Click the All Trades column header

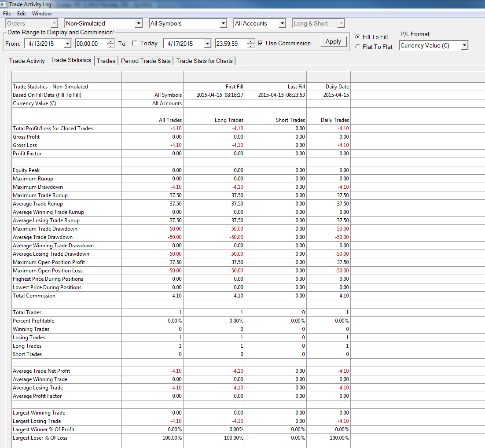coord(170,120)
